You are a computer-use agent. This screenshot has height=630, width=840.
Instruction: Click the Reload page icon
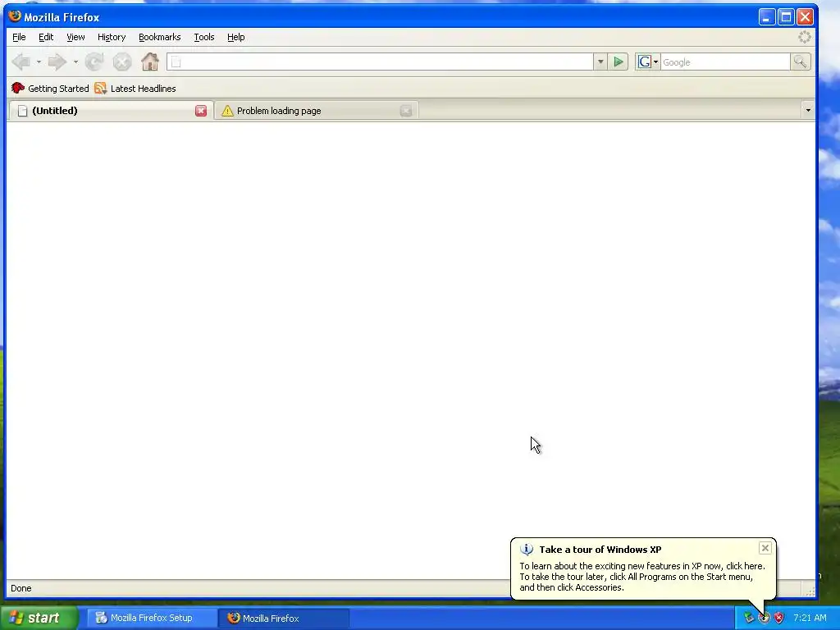[94, 62]
